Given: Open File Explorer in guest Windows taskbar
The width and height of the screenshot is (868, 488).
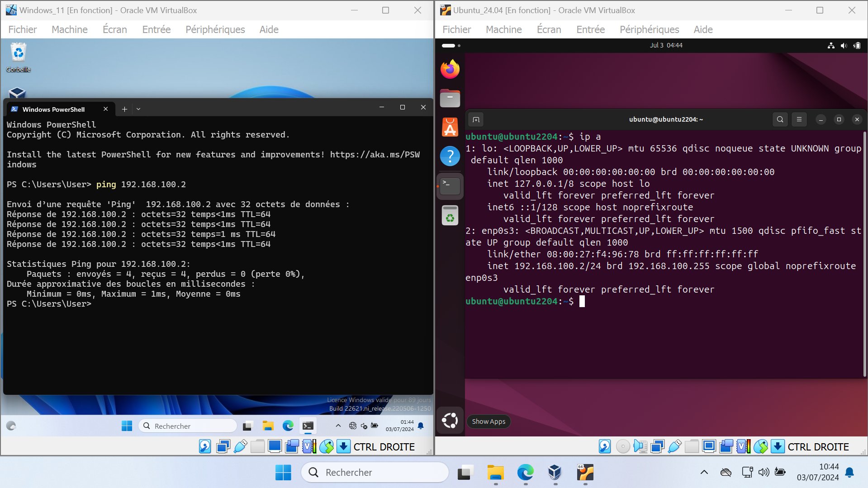Looking at the screenshot, I should point(268,426).
